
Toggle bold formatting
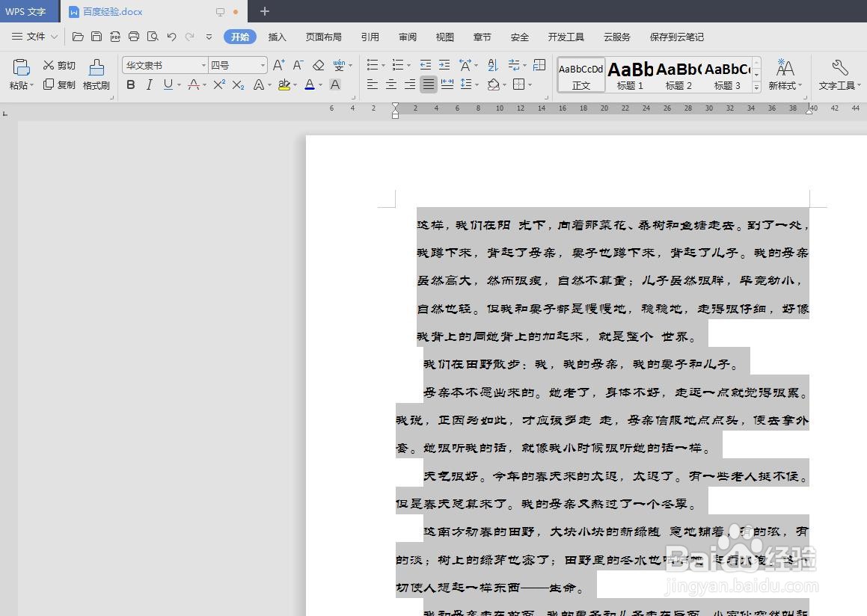[131, 84]
